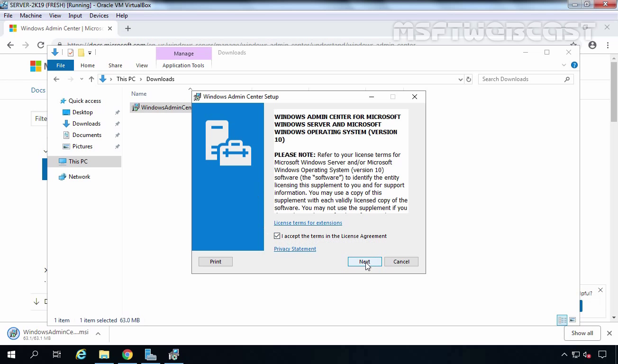Click Next in Windows Admin Center Setup

(364, 262)
